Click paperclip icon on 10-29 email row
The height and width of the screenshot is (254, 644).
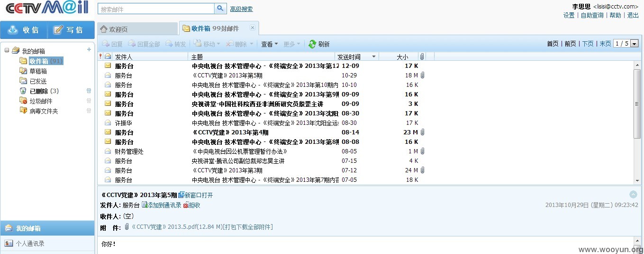tap(422, 75)
